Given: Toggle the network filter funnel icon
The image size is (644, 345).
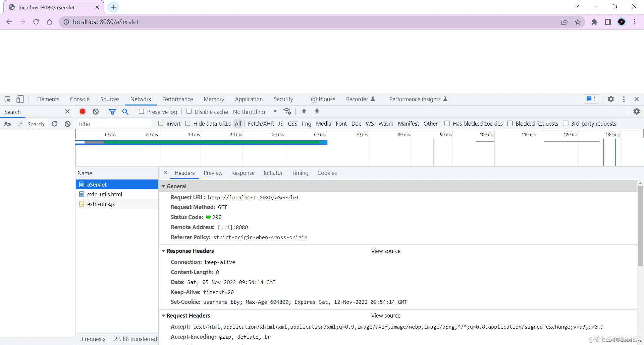Looking at the screenshot, I should [x=112, y=112].
